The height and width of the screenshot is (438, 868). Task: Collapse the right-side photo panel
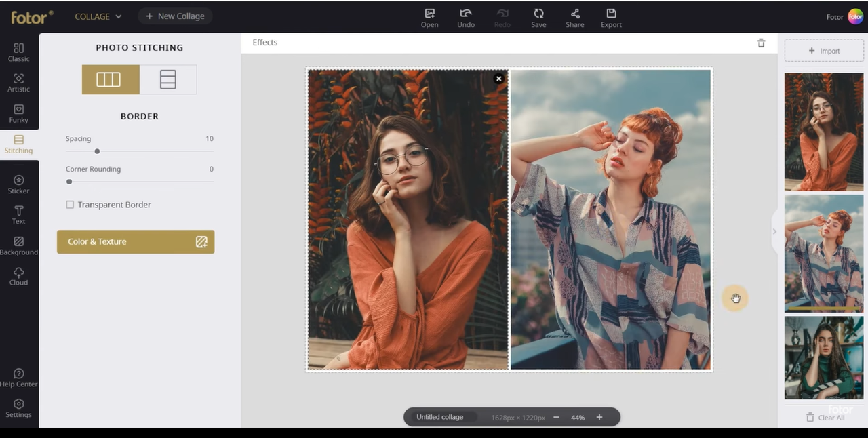774,231
